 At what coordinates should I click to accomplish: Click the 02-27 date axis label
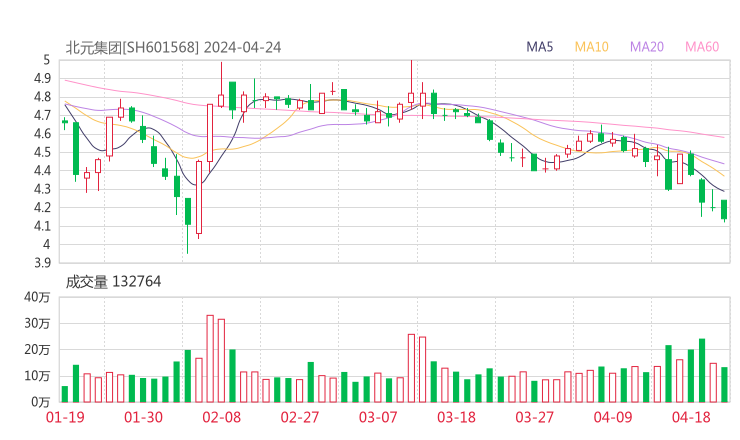(x=300, y=417)
